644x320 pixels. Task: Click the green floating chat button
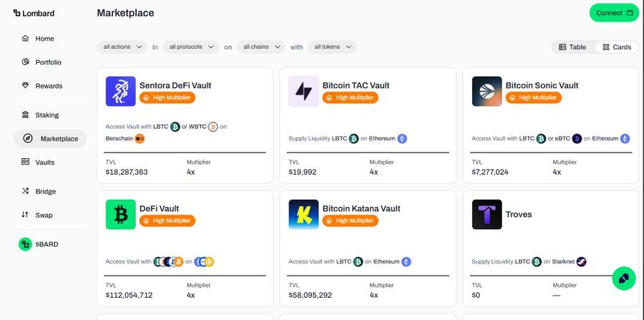[624, 278]
